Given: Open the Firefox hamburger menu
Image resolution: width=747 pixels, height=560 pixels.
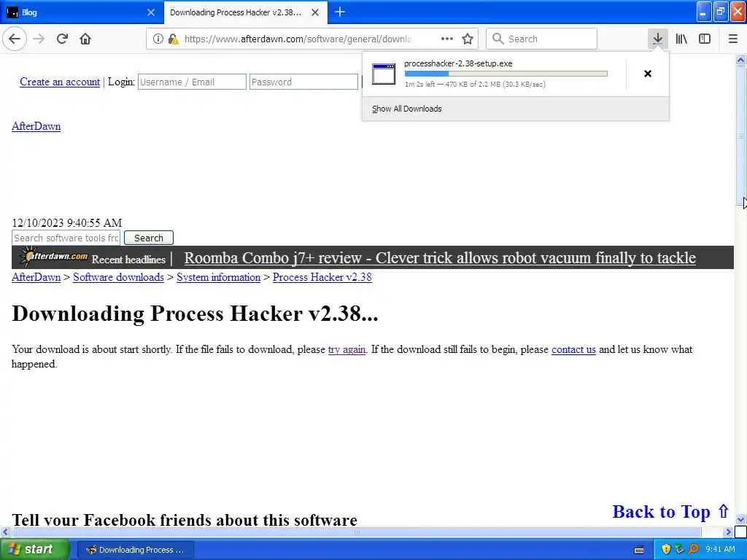Looking at the screenshot, I should (732, 39).
